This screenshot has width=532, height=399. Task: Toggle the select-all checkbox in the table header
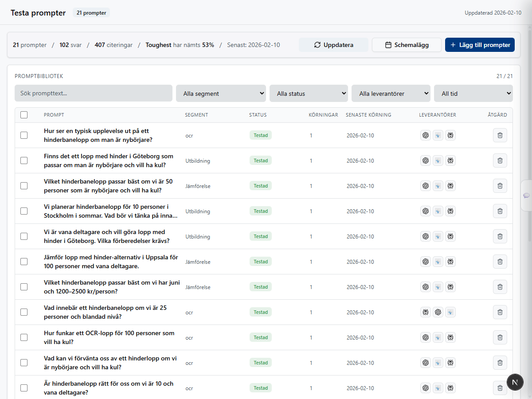click(x=24, y=114)
